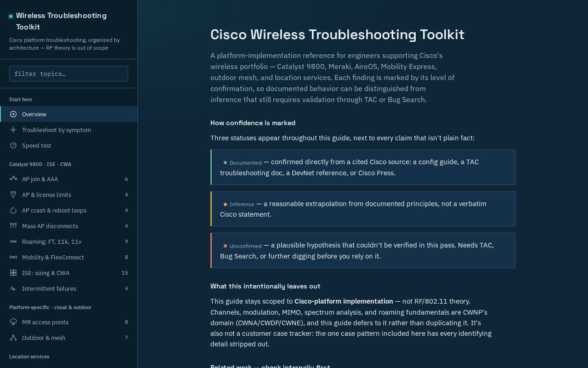
Task: Click the Unconfirmed status badge
Action: (x=243, y=246)
